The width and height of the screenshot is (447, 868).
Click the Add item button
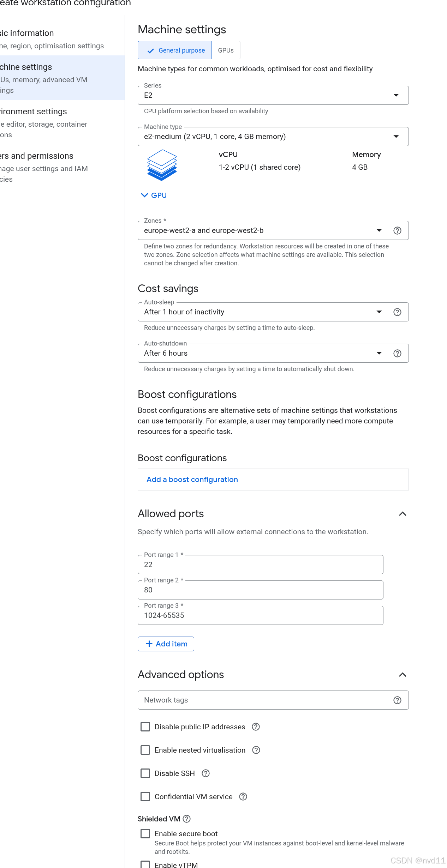(166, 644)
